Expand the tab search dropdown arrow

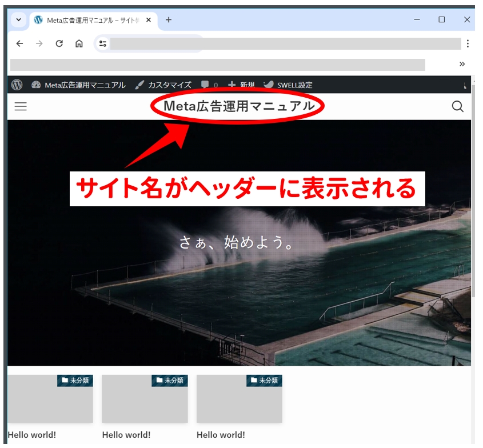pos(18,19)
